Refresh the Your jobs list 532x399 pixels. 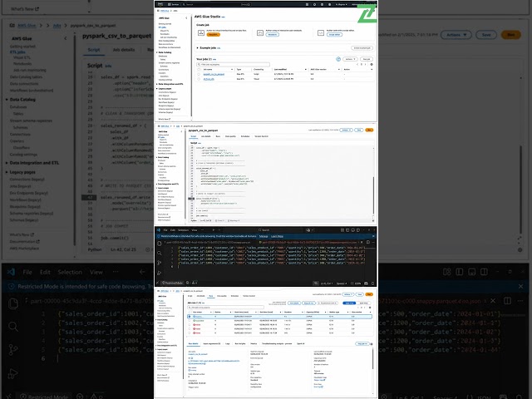338,59
